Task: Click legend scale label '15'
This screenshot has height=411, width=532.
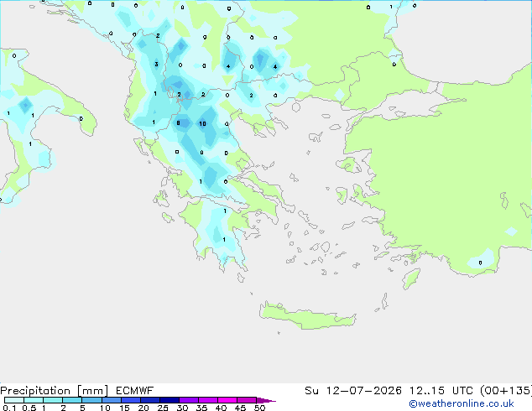Action: (124, 408)
